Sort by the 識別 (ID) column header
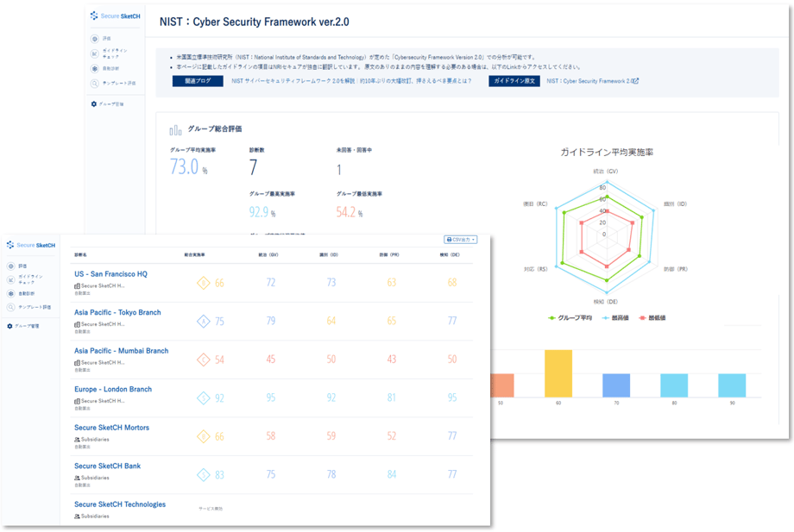Viewport: 794px width, 532px height. [329, 255]
